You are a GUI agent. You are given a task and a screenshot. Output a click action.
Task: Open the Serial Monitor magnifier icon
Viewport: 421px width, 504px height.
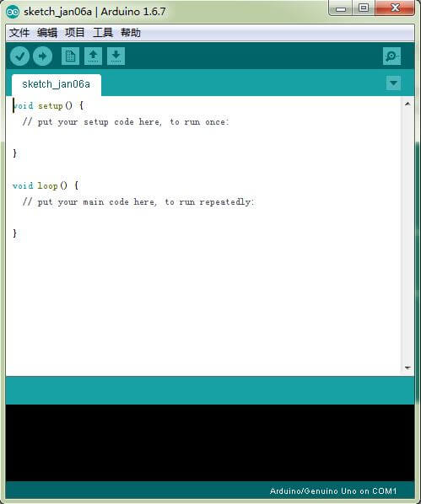(x=391, y=56)
